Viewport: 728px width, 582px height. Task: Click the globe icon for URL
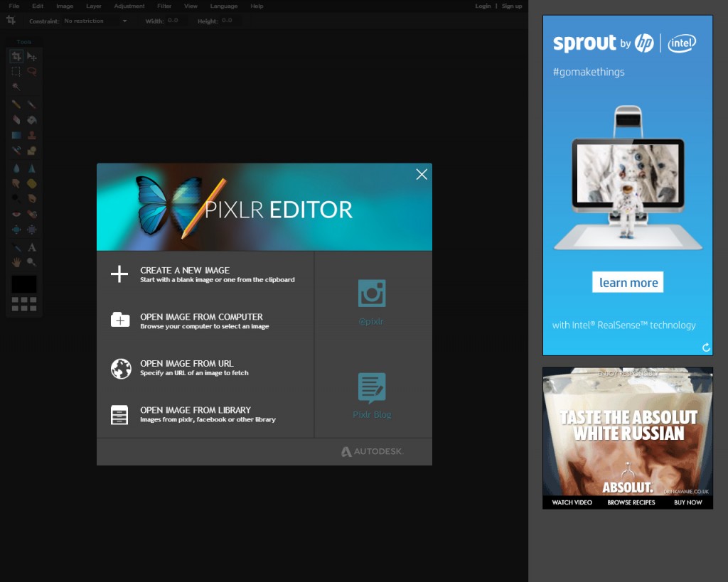[x=121, y=369]
